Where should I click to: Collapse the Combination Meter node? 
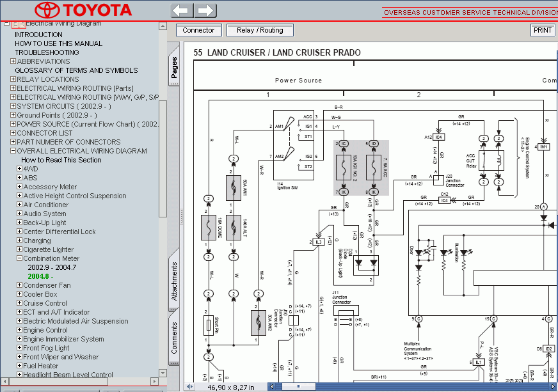[19, 259]
